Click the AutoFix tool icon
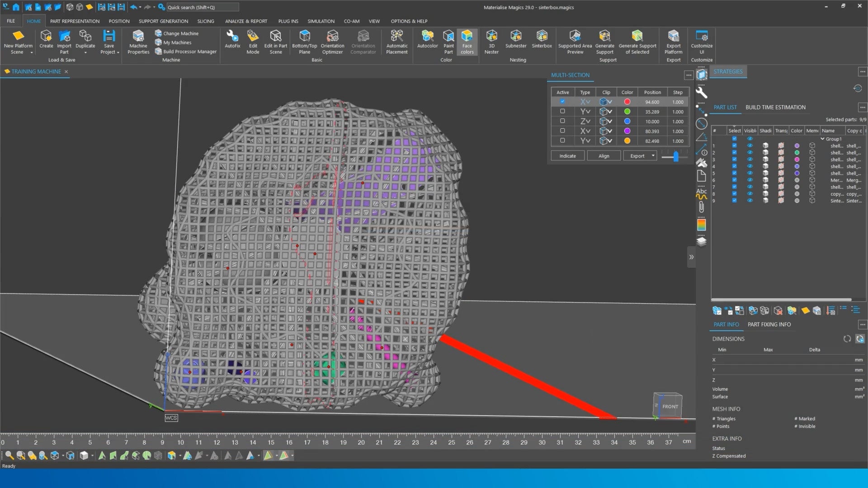This screenshot has width=868, height=488. [232, 36]
